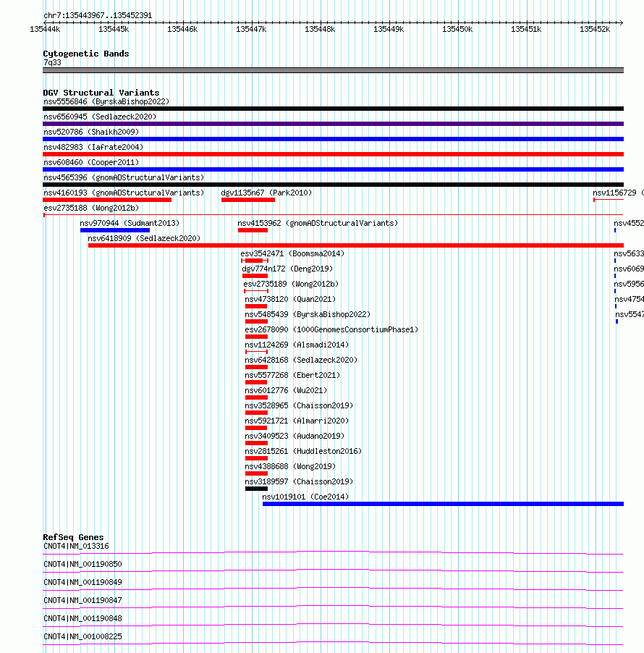
Task: Select the nsv520786 (Shaikh2009) variant label
Action: (91, 132)
